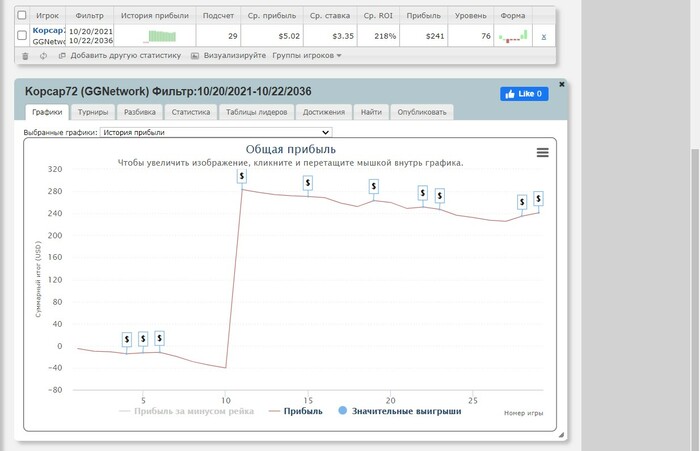
Task: Click the $ marker at game 15
Action: click(x=308, y=183)
